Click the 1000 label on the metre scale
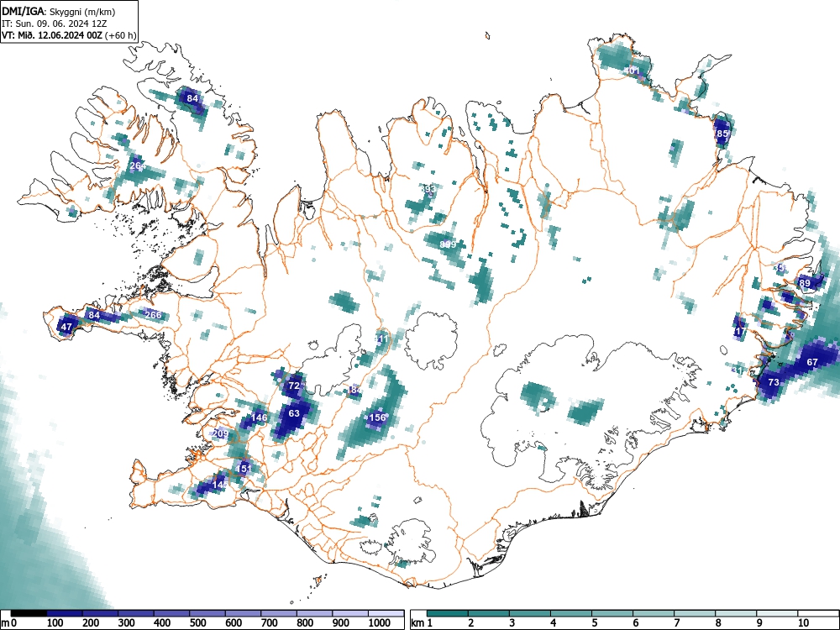 coord(380,622)
